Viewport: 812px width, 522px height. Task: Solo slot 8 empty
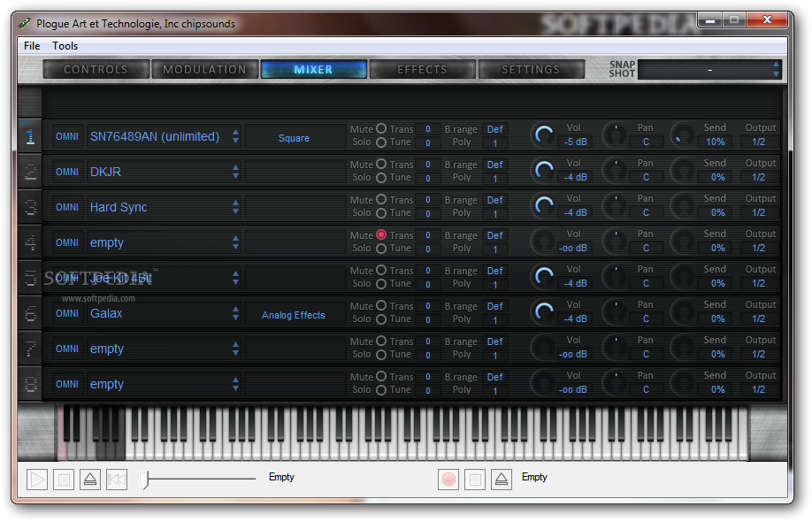coord(381,390)
